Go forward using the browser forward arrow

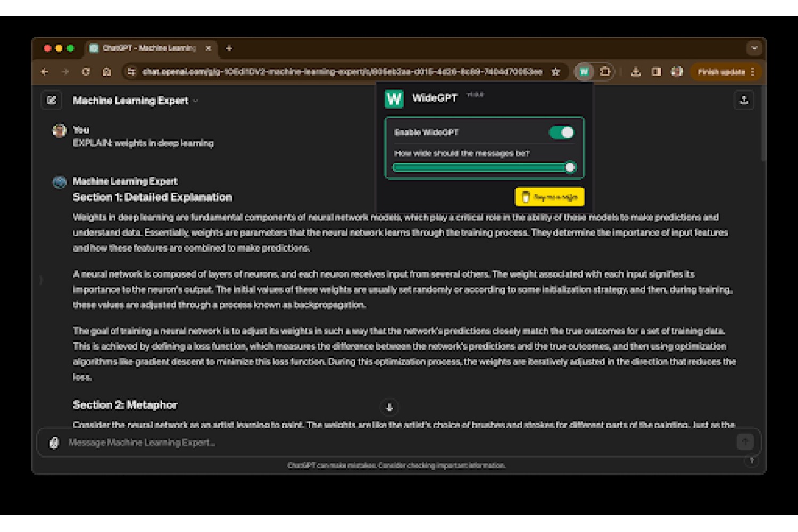[65, 72]
